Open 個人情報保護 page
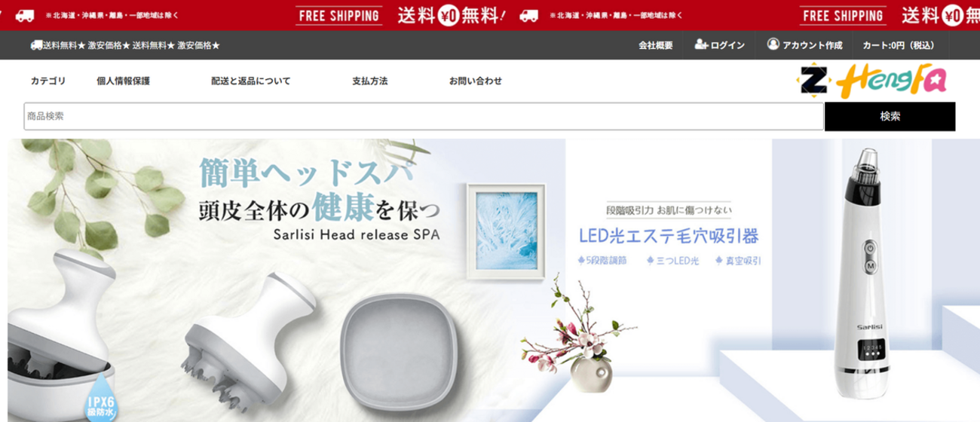 123,81
